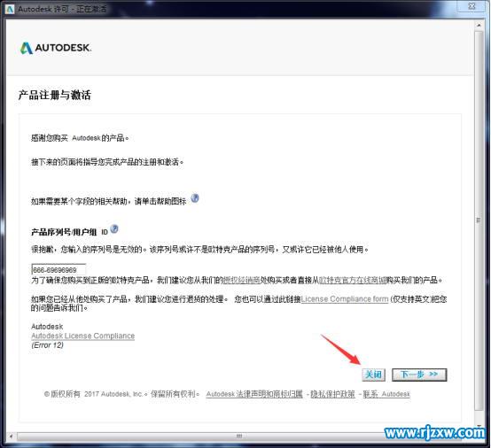Open the Autodesk License Compliance link
Viewport: 491px width, 448px height.
[83, 336]
